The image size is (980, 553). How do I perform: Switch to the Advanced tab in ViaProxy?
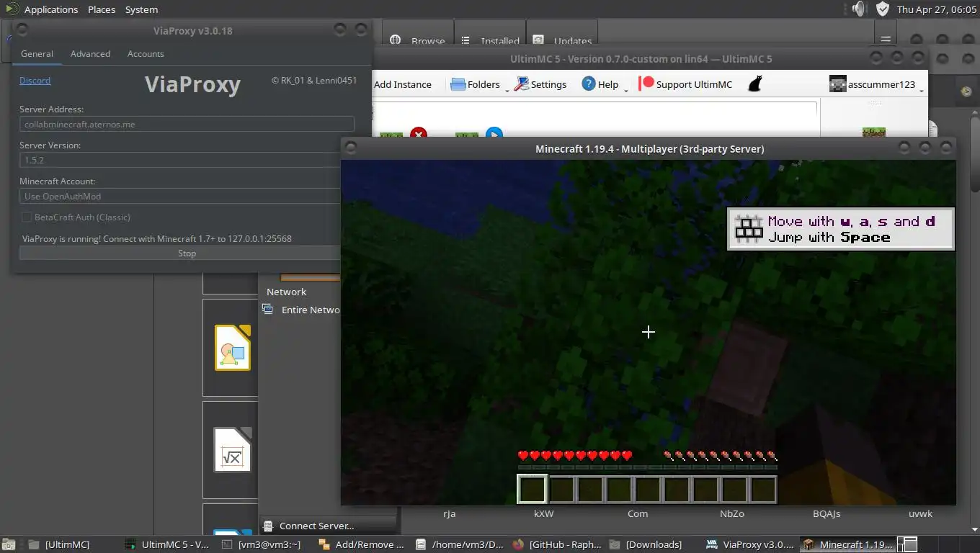pyautogui.click(x=90, y=54)
